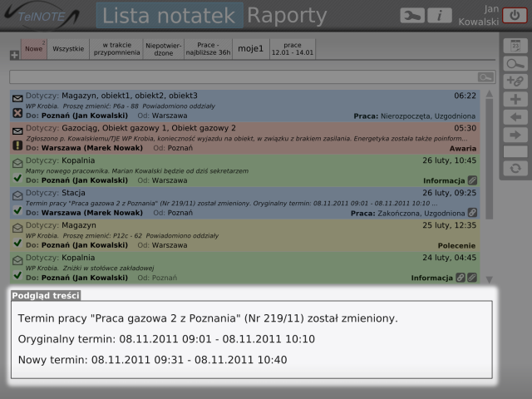
Task: Select the Wszystkie tab
Action: (x=68, y=49)
